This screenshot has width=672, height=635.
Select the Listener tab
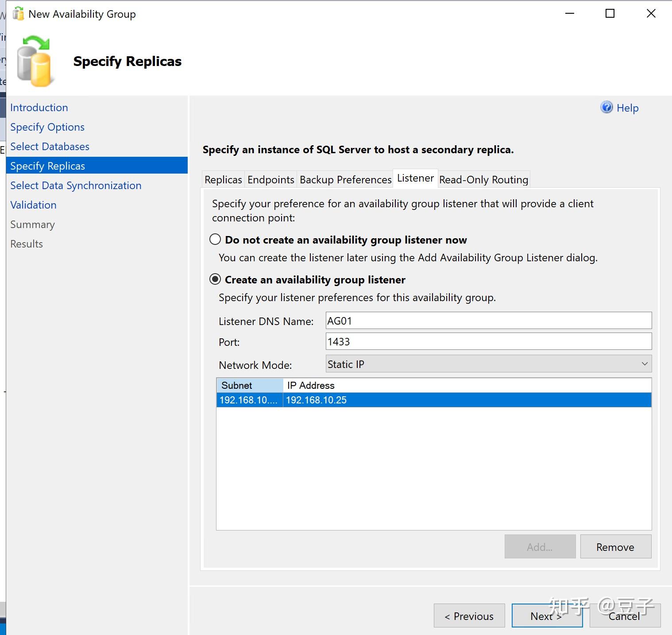tap(415, 178)
